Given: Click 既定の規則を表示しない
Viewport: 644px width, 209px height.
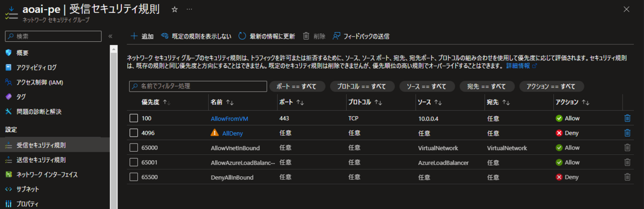Looking at the screenshot, I should click(x=196, y=36).
